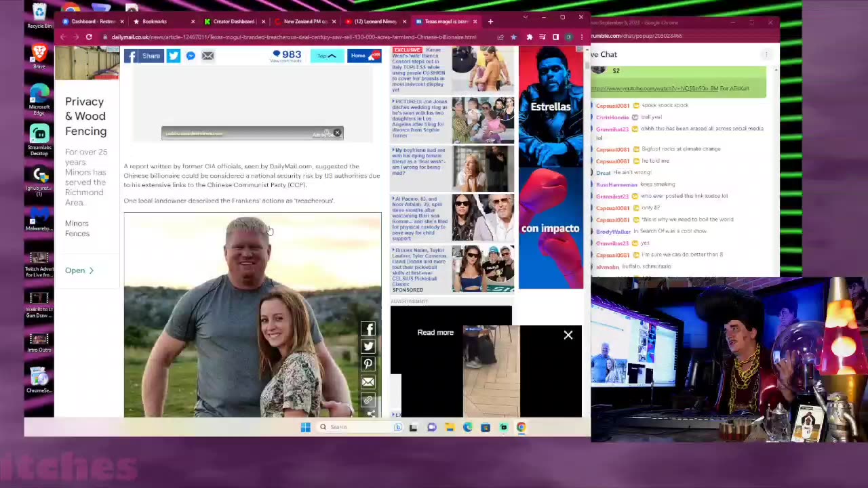Share the article via Messenger
Image resolution: width=868 pixels, height=488 pixels.
191,56
